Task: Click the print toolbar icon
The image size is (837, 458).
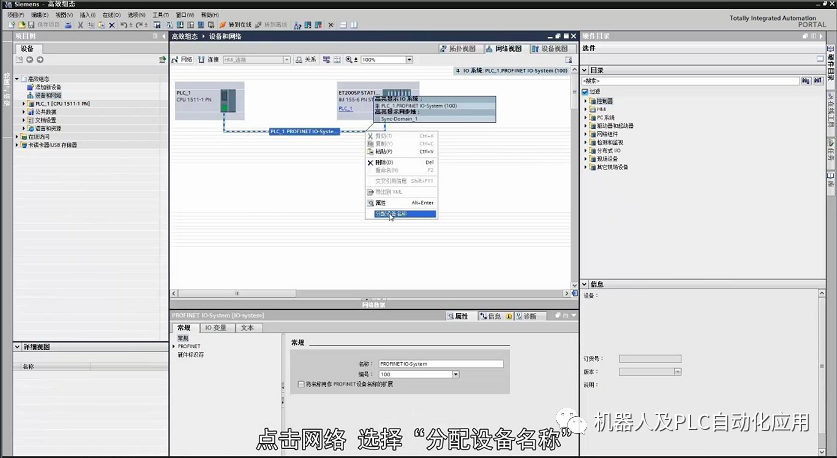Action: [x=68, y=25]
